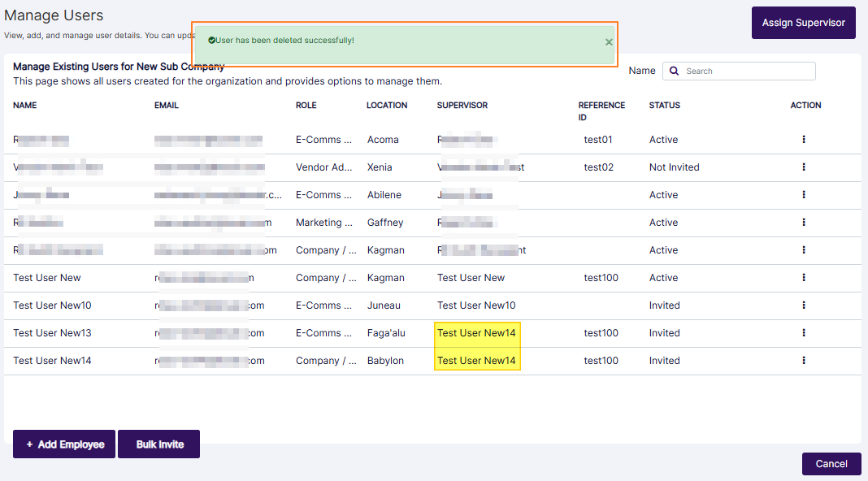Open the action menu for the Gaffney marketing user
868x481 pixels.
[803, 222]
